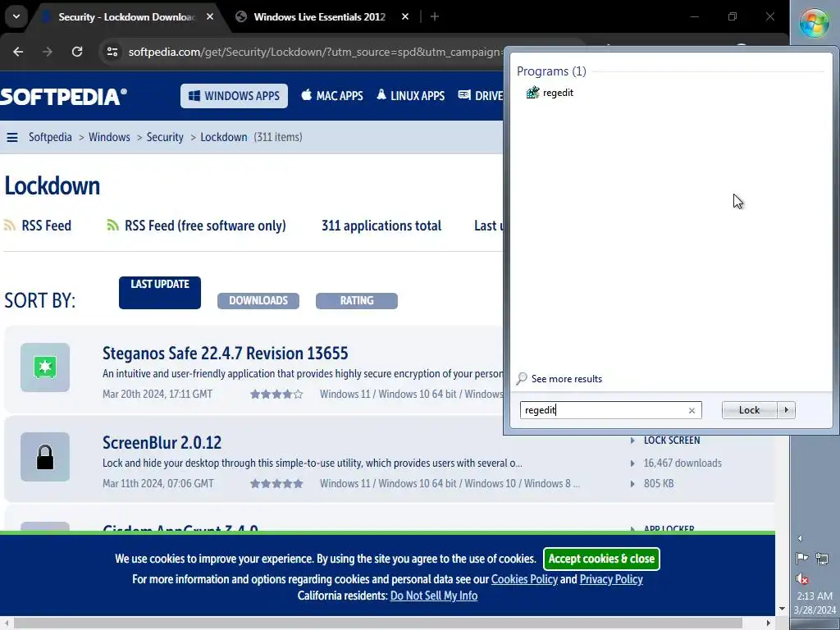840x630 pixels.
Task: Click the magnifier icon beside See more results
Action: tap(522, 379)
